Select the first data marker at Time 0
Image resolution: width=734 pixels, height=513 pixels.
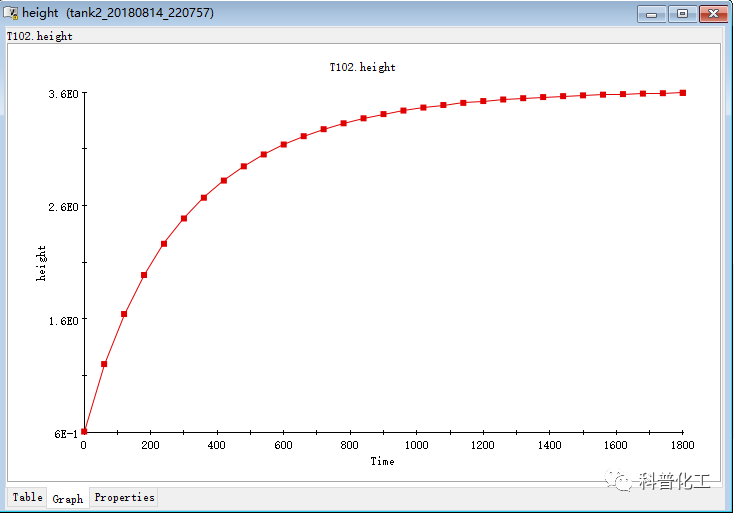pos(84,431)
